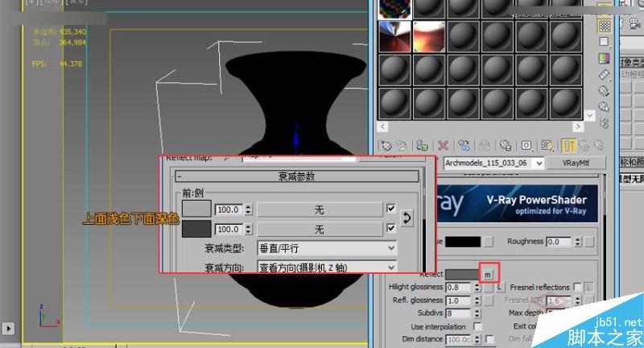Image resolution: width=644 pixels, height=348 pixels.
Task: Click Hilight glossiness spinner arrows
Action: point(477,288)
